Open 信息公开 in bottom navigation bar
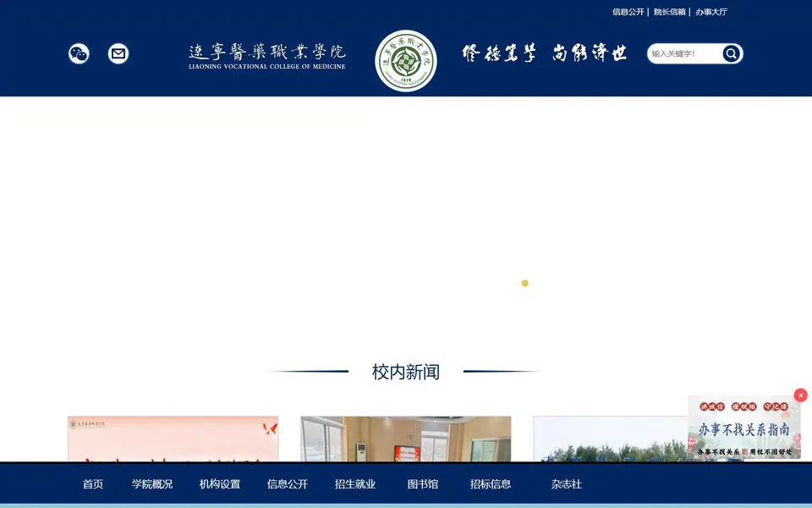Viewport: 812px width, 508px height. click(288, 484)
